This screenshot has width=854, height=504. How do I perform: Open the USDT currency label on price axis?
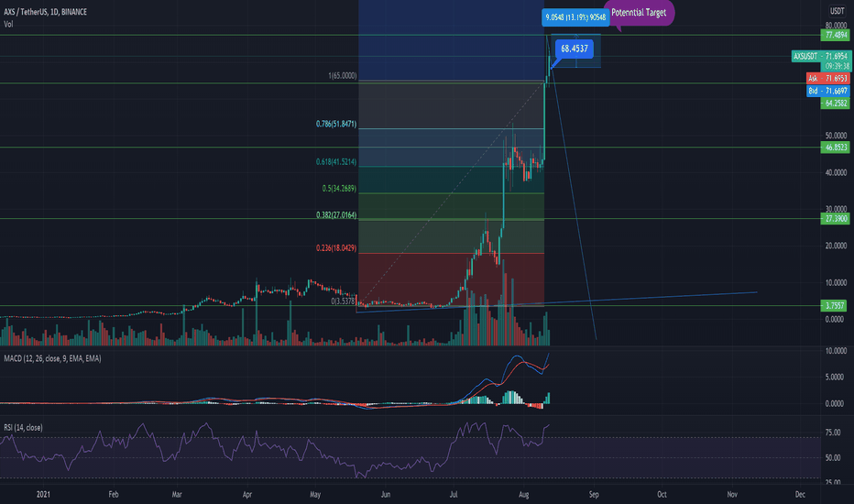[x=837, y=11]
